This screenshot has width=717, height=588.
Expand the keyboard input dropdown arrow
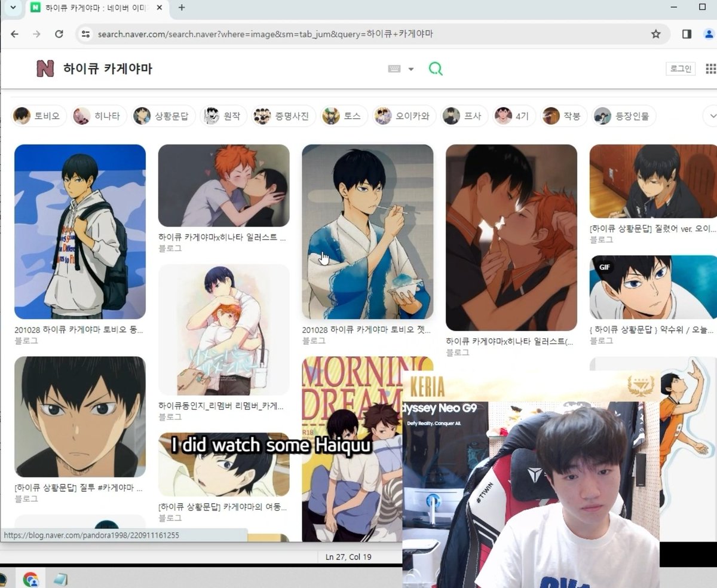[411, 69]
